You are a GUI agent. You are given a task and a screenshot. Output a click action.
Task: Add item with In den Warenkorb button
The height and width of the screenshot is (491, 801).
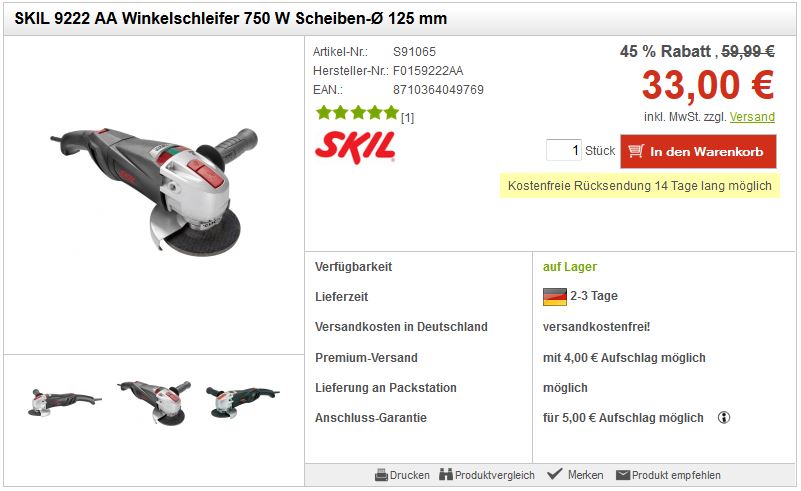point(698,151)
